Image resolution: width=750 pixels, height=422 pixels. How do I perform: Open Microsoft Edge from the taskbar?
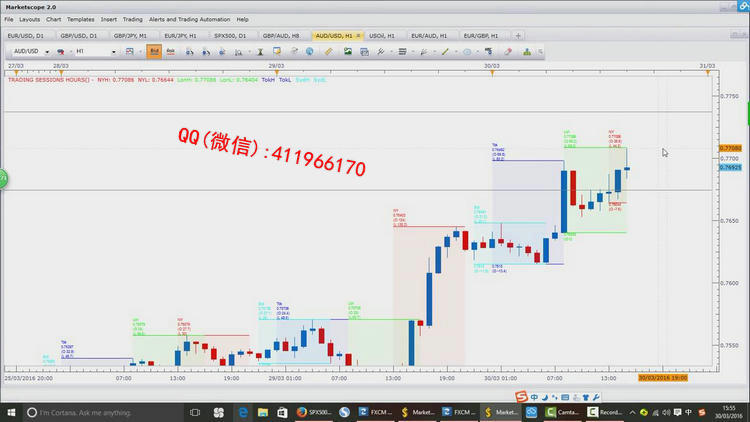coord(243,412)
